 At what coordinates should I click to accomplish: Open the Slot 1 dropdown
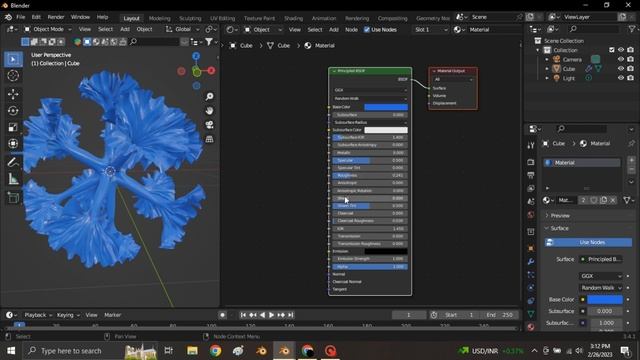click(x=431, y=29)
